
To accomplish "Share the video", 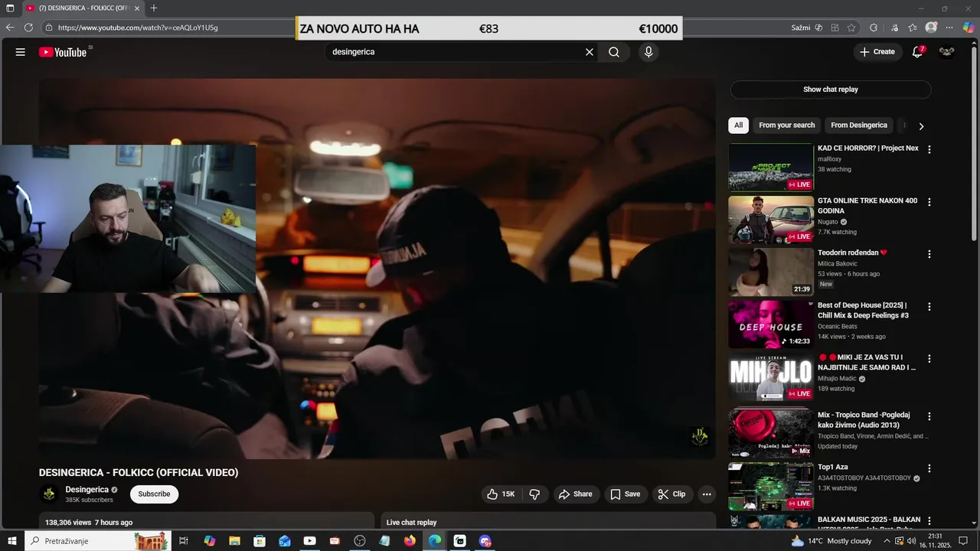I will coord(576,494).
